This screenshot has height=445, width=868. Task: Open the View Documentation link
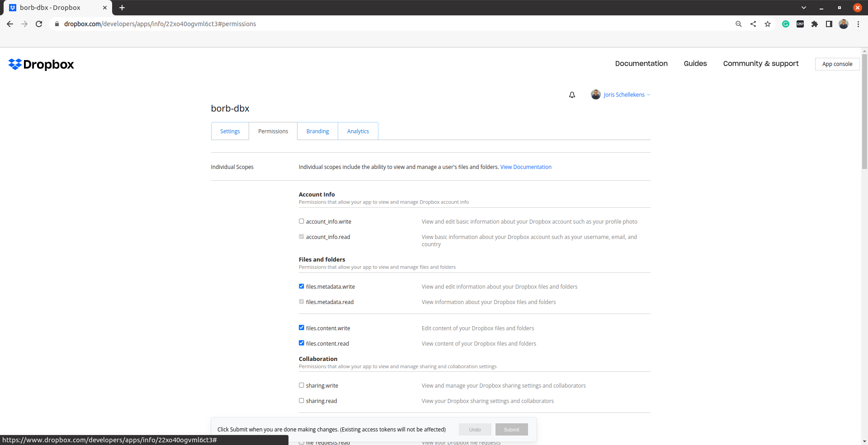(x=526, y=167)
